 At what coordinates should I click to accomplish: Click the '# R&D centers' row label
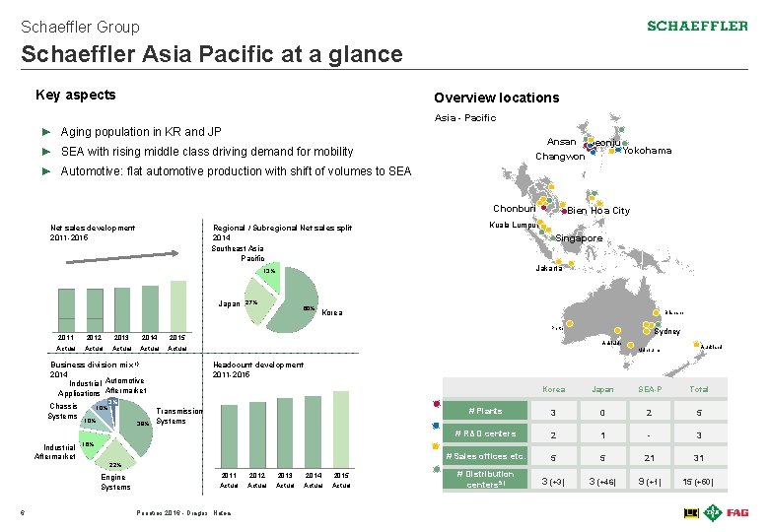pos(485,433)
